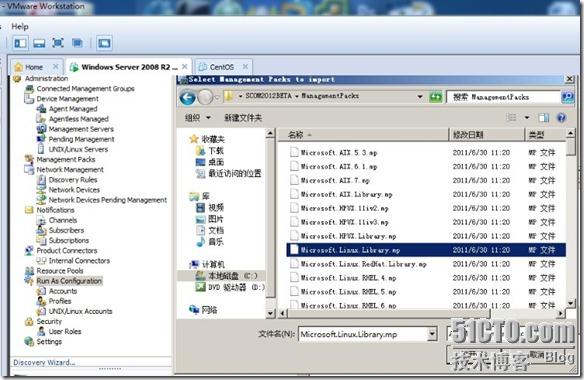Open Channels under Notifications

pyautogui.click(x=63, y=220)
